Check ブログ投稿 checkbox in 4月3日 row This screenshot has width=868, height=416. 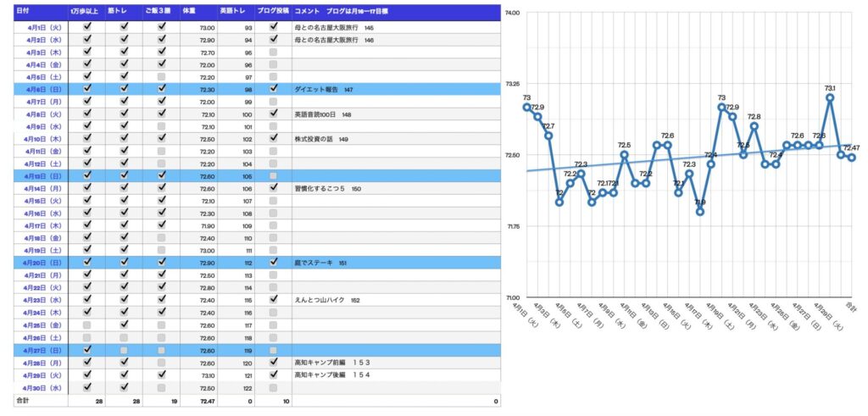(x=273, y=52)
